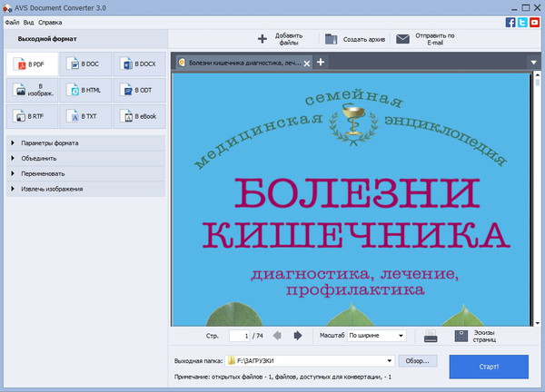The width and height of the screenshot is (545, 392).
Task: Click the page number input field
Action: point(239,336)
